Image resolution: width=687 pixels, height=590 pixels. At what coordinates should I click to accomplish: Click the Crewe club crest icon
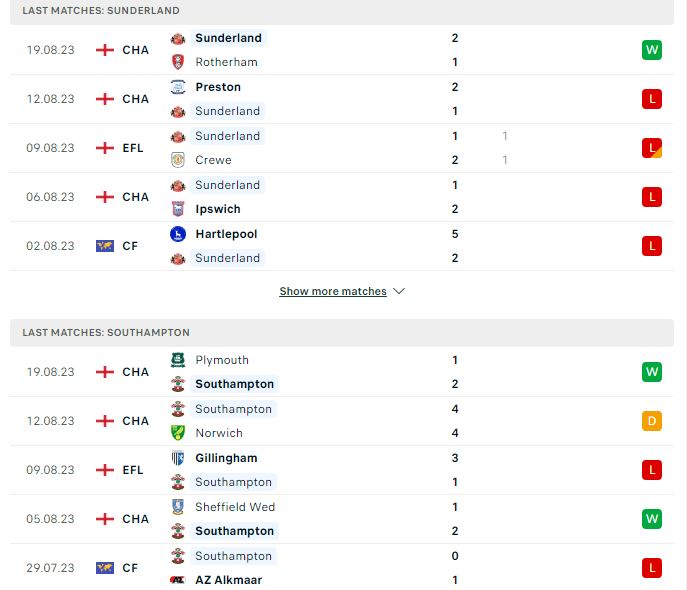(x=178, y=160)
